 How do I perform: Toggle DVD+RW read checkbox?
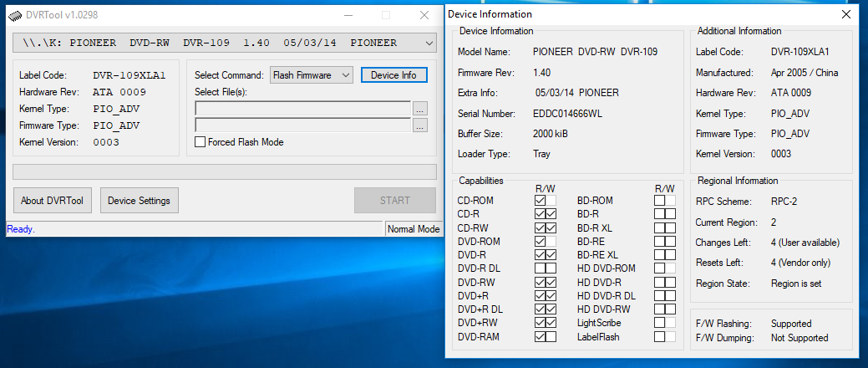(541, 323)
